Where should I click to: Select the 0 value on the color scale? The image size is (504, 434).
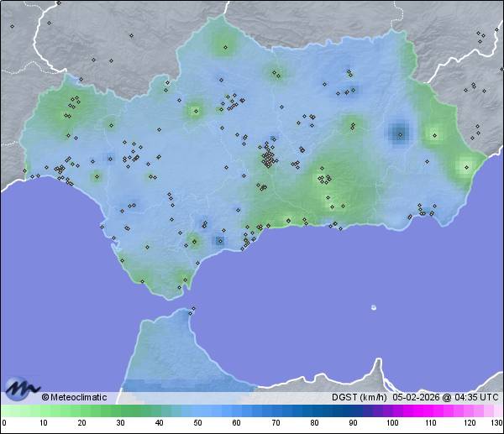tap(3, 422)
